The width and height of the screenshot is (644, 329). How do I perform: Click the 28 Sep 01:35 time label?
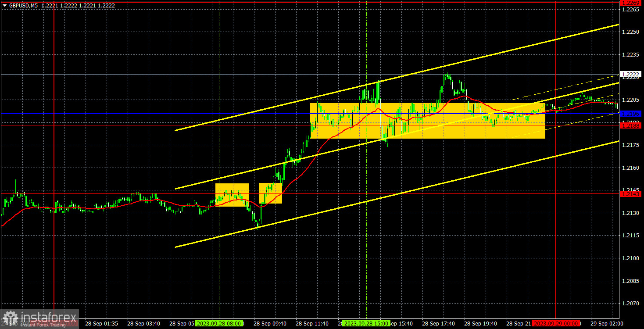(x=101, y=323)
